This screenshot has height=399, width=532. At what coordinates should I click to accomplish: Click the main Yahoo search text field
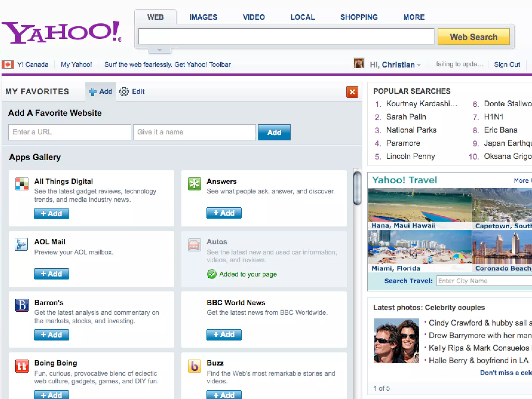click(x=286, y=36)
